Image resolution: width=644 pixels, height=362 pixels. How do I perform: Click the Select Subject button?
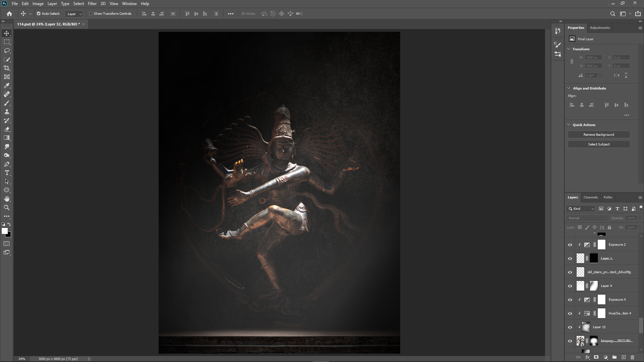pos(599,144)
